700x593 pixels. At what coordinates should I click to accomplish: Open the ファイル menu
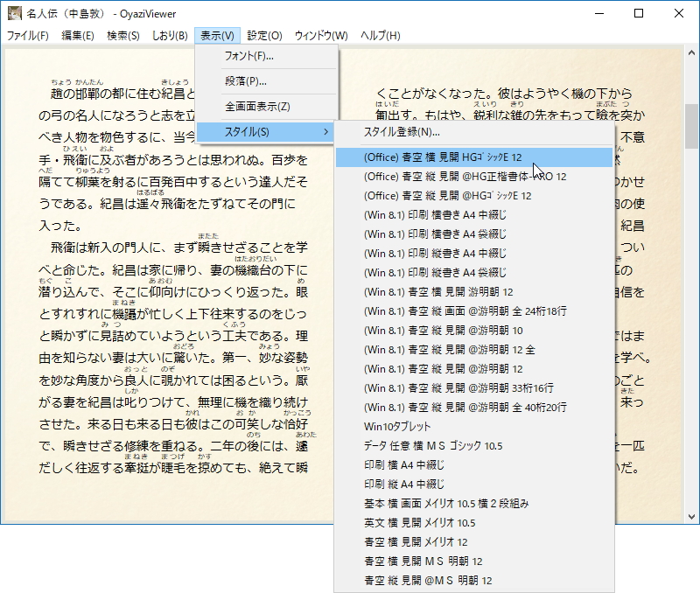pos(29,37)
